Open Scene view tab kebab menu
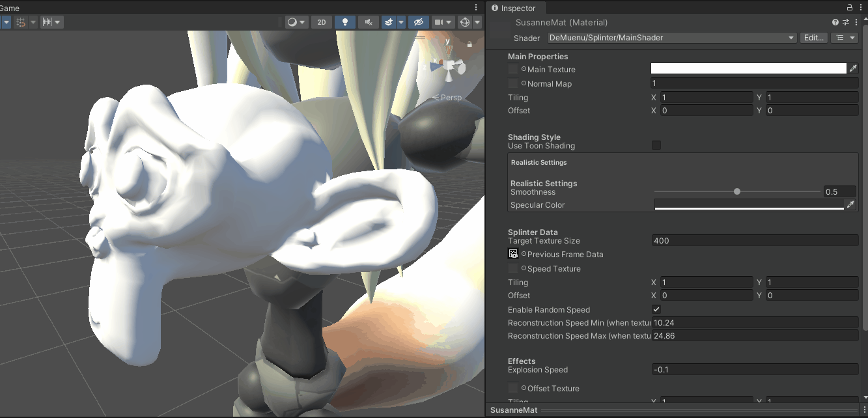 pos(476,7)
